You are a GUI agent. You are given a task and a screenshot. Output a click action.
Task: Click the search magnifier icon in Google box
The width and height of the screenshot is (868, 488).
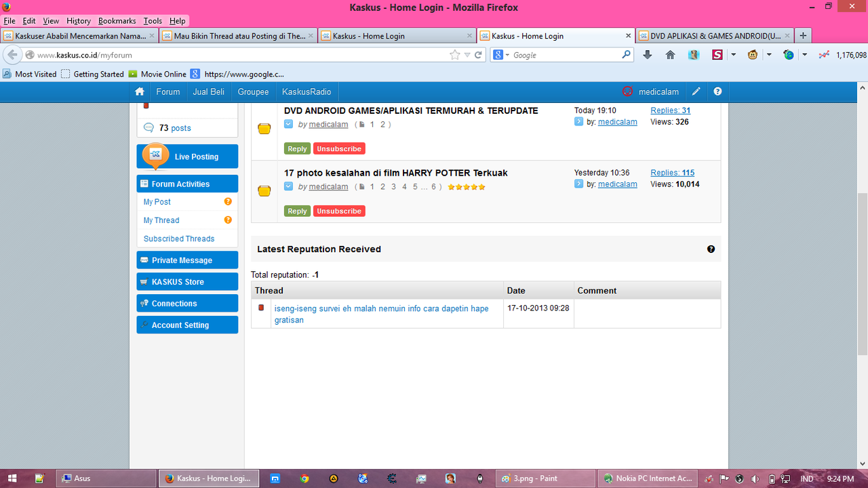point(626,54)
